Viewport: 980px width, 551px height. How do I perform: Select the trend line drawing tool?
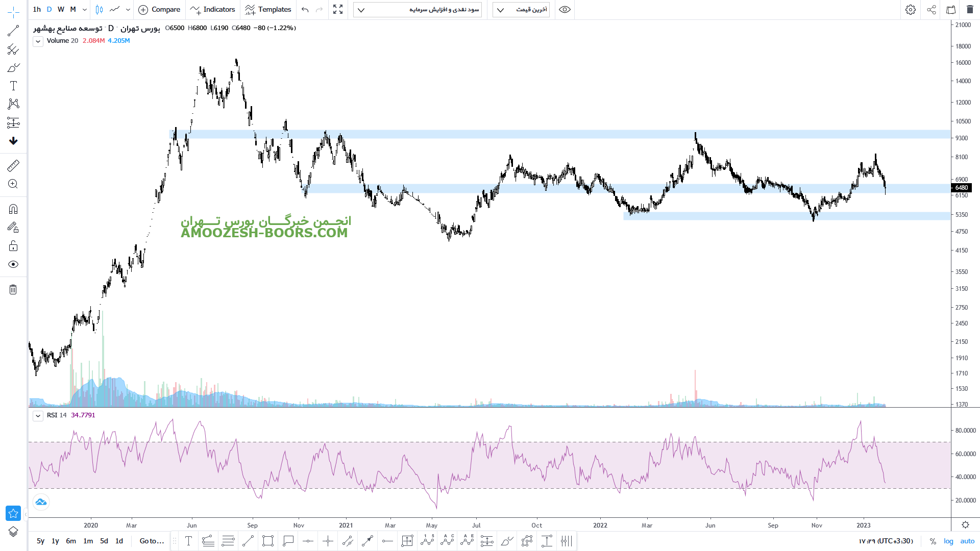click(13, 31)
